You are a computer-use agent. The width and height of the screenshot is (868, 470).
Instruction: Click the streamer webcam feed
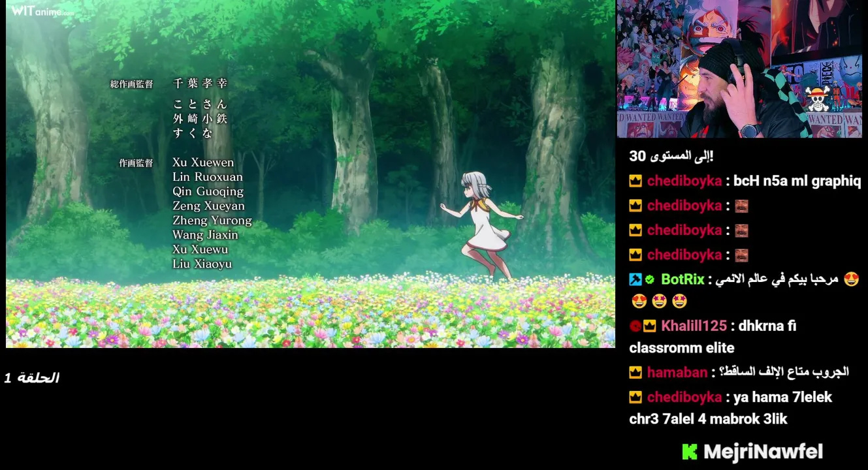(739, 69)
